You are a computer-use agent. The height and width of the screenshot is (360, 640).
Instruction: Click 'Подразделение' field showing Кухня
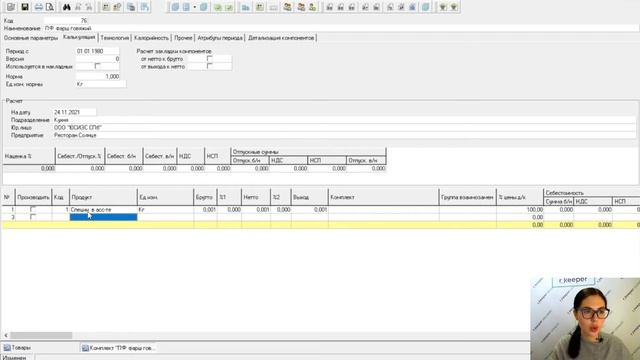click(x=344, y=120)
